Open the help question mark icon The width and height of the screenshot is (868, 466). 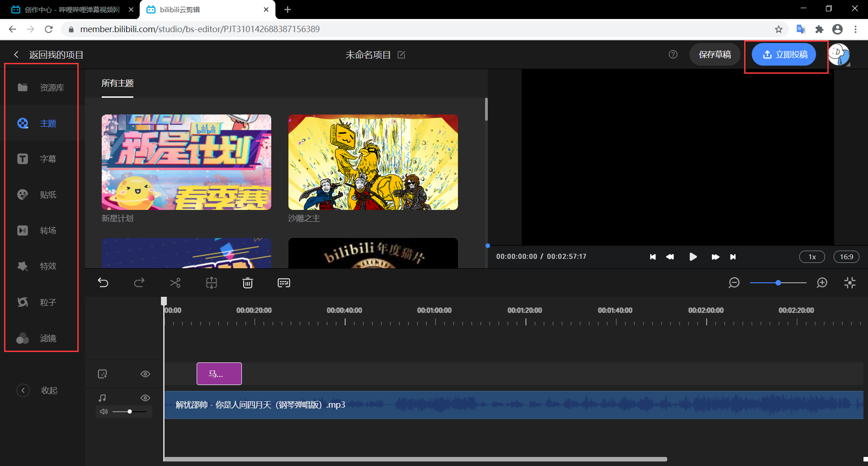[x=673, y=54]
